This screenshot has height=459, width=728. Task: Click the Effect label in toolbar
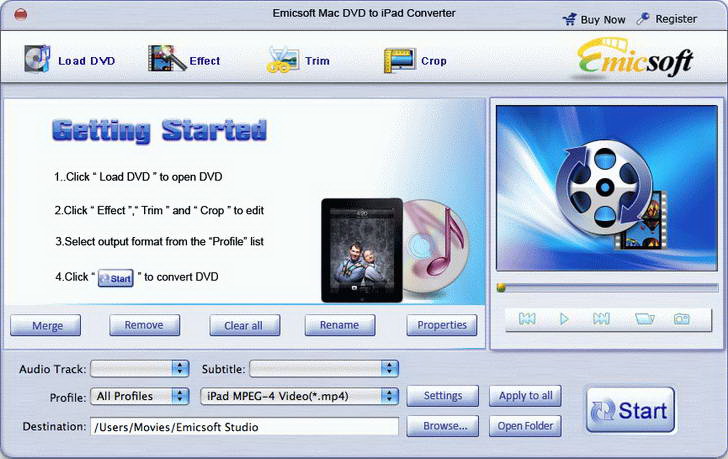tap(205, 61)
